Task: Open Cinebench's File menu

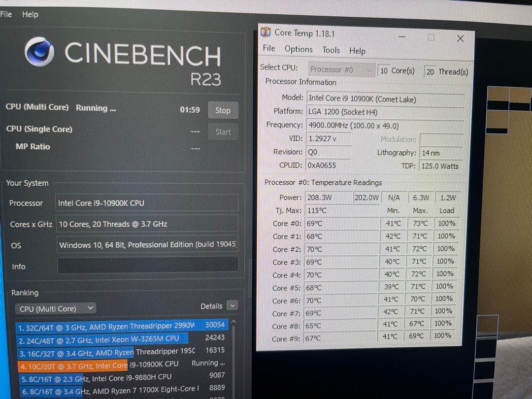Action: [6, 14]
